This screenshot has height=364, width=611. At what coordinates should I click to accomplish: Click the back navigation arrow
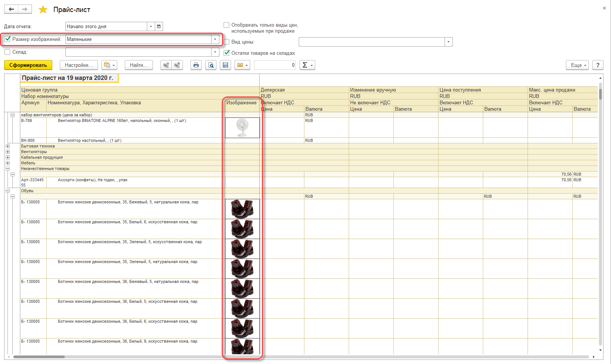[11, 9]
